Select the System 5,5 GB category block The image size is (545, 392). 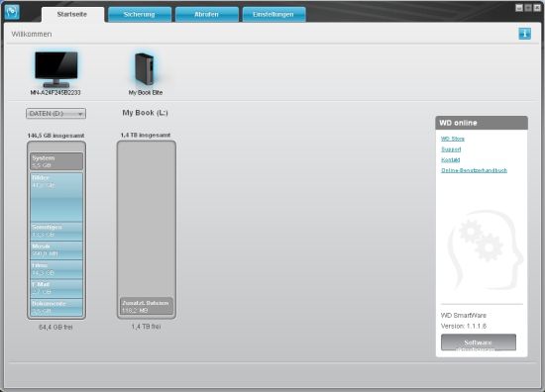pos(56,161)
